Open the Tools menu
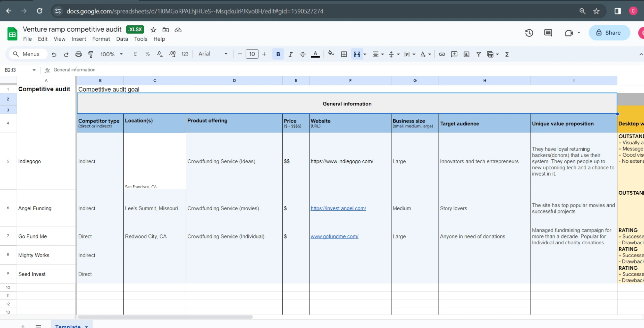Image resolution: width=644 pixels, height=328 pixels. pos(141,39)
